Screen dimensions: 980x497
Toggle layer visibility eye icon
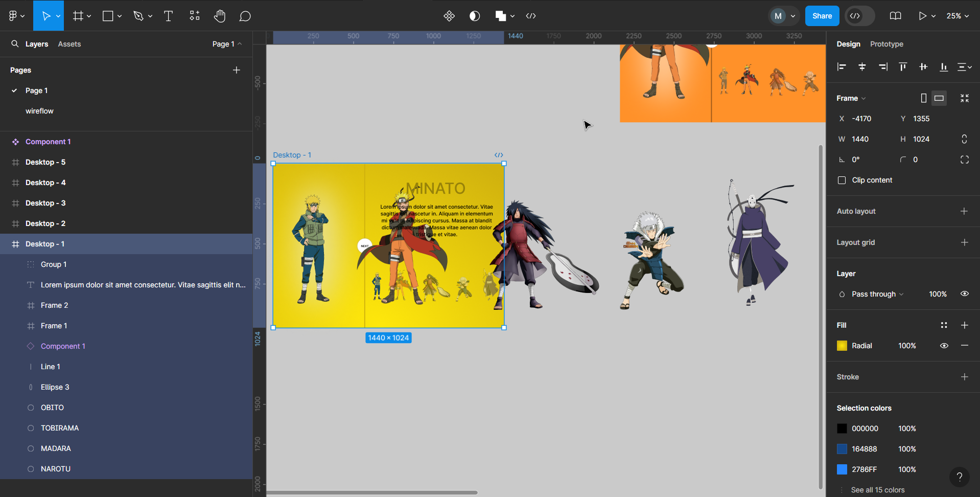[965, 294]
